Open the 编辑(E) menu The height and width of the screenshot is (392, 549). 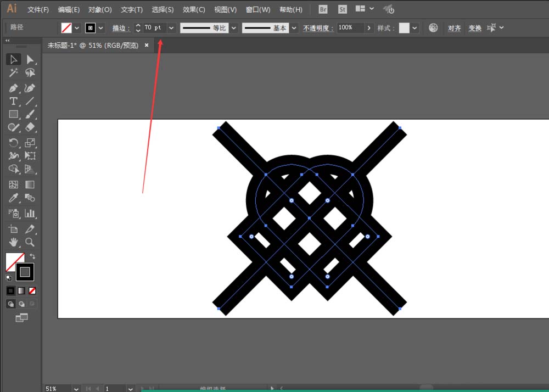pyautogui.click(x=69, y=10)
